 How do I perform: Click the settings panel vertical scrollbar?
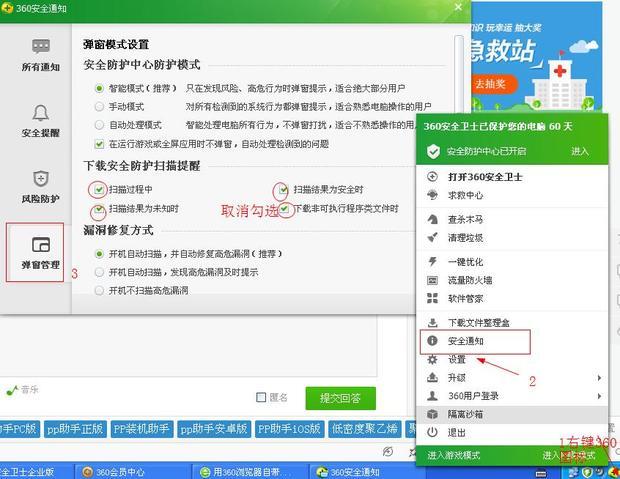(x=459, y=75)
